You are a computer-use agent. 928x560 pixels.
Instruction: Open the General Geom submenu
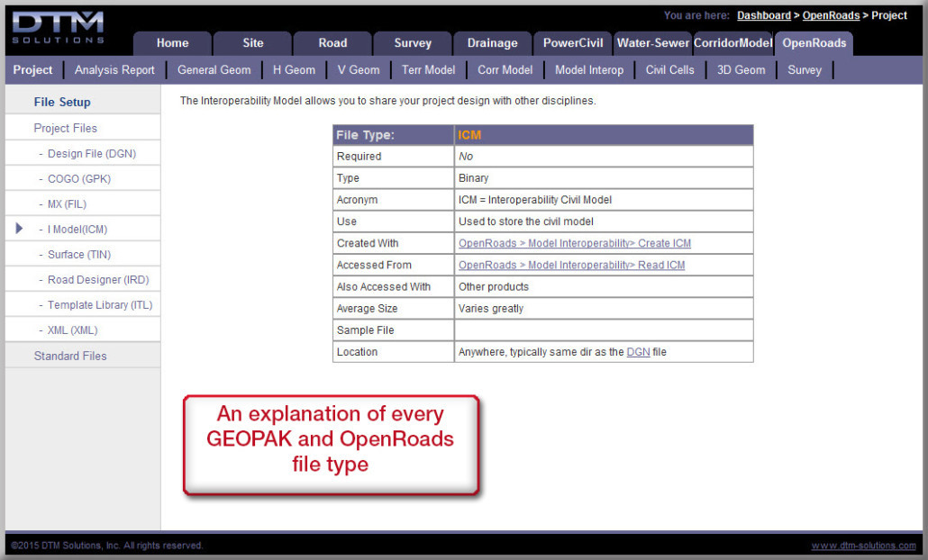(214, 70)
